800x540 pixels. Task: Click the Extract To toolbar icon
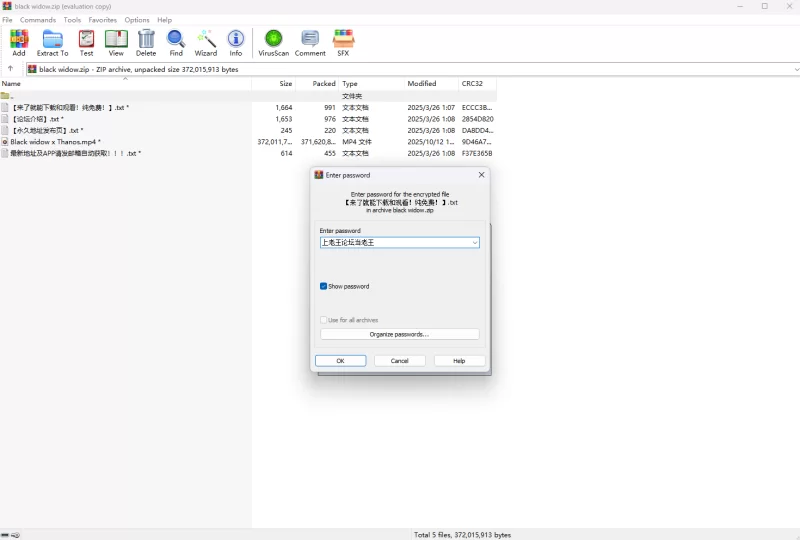52,42
